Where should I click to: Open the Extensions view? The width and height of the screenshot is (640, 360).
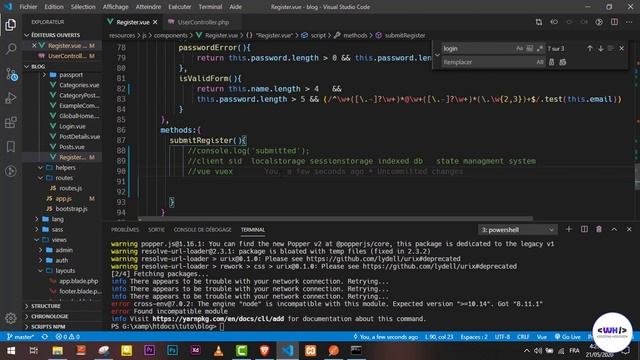11,122
